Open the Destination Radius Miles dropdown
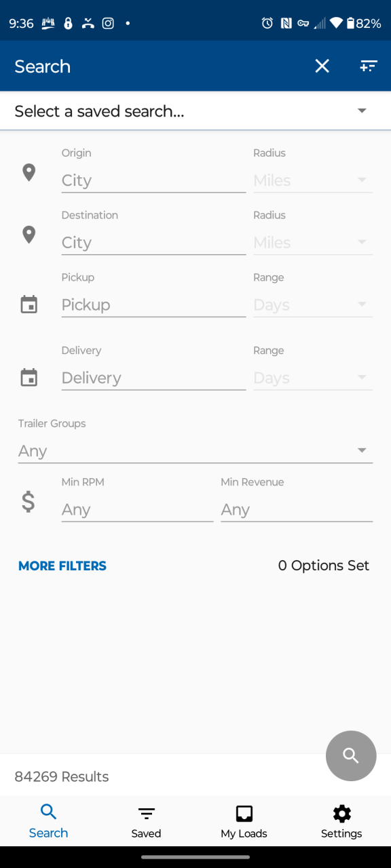 pos(313,243)
